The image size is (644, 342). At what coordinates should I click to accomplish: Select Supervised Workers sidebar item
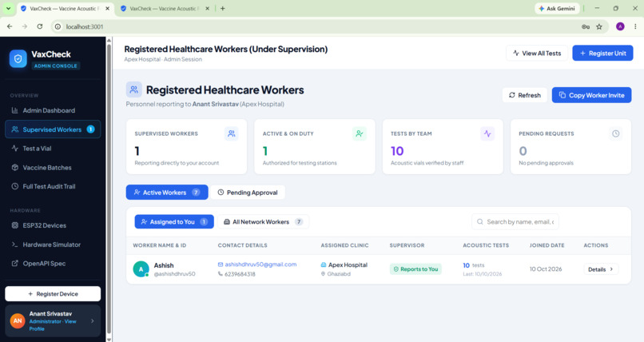click(x=53, y=129)
